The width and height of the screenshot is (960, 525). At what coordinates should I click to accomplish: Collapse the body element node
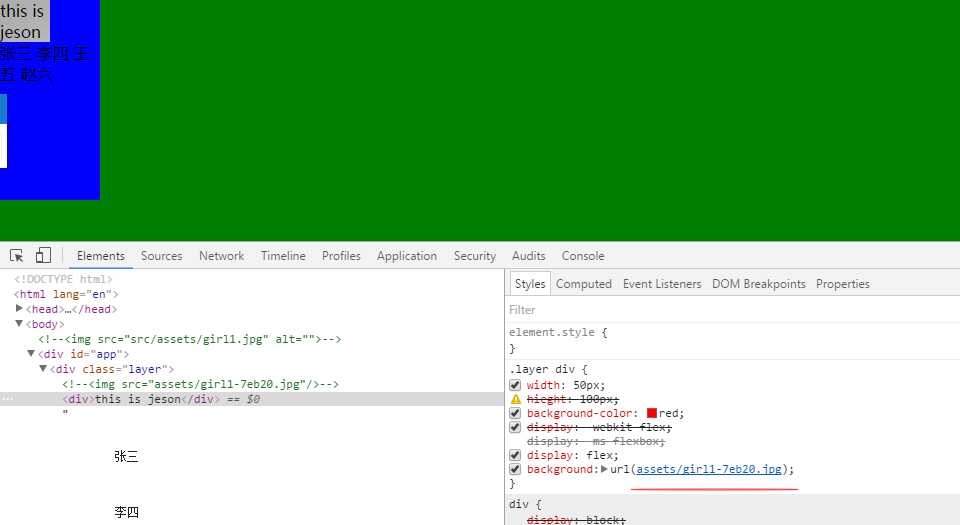point(19,324)
